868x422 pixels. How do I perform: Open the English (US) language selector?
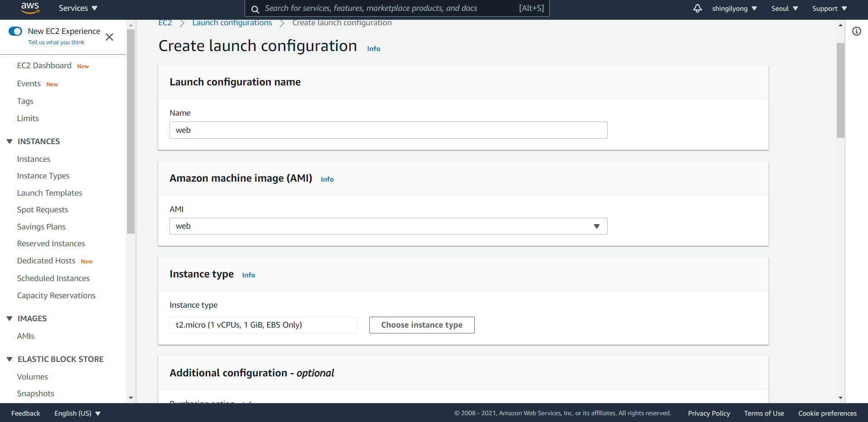(x=77, y=413)
